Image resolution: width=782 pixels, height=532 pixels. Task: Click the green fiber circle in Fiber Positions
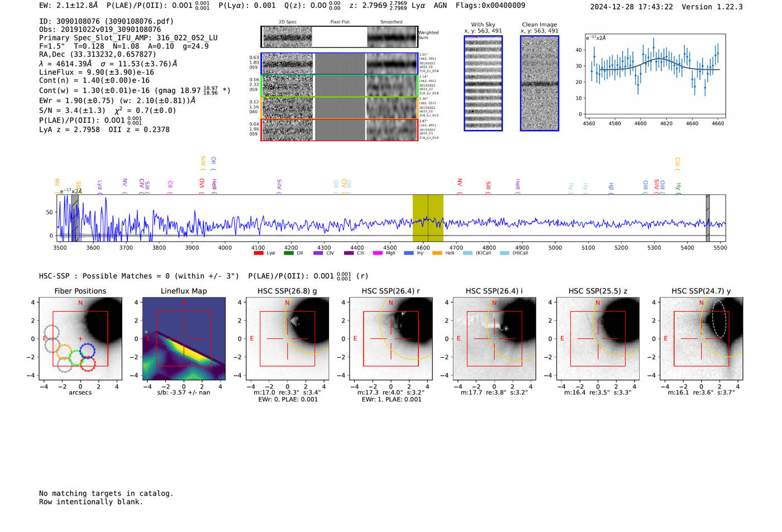[76, 357]
